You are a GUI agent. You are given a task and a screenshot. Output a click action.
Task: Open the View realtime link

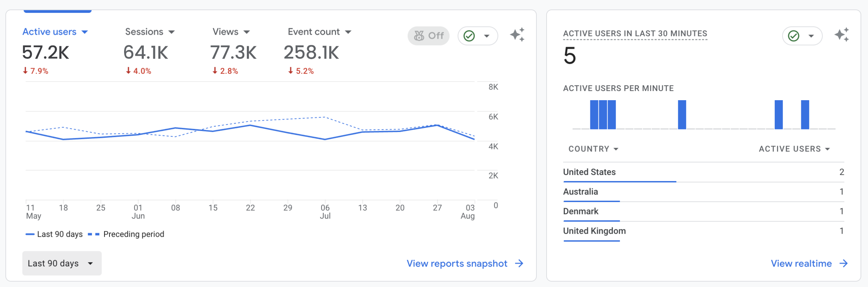click(801, 264)
